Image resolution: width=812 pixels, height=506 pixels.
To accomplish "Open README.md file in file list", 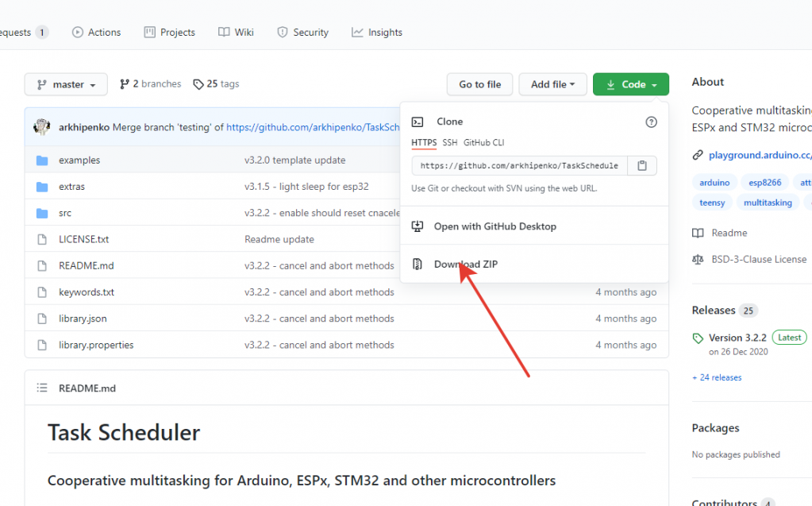I will pos(86,266).
